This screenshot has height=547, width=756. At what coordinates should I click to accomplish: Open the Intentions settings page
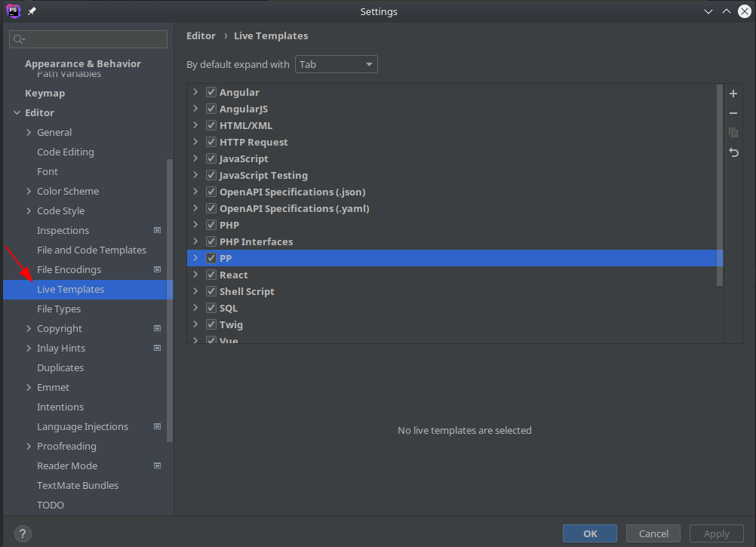[x=60, y=407]
